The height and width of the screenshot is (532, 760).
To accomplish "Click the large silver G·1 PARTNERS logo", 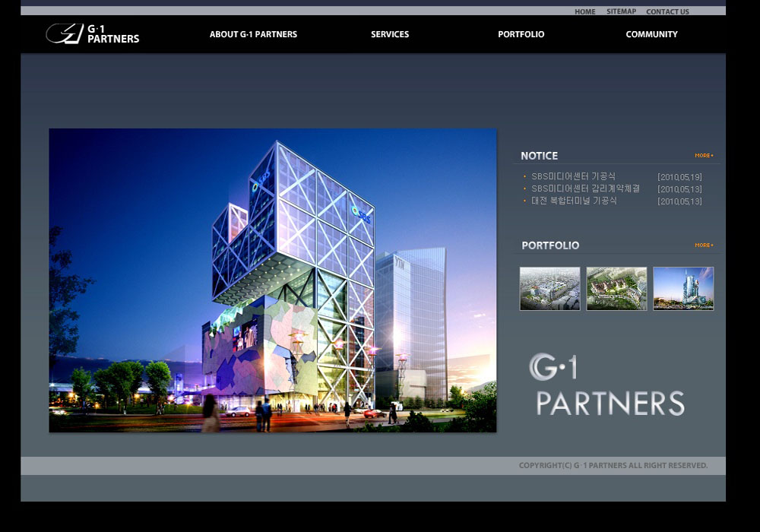I will coord(606,385).
